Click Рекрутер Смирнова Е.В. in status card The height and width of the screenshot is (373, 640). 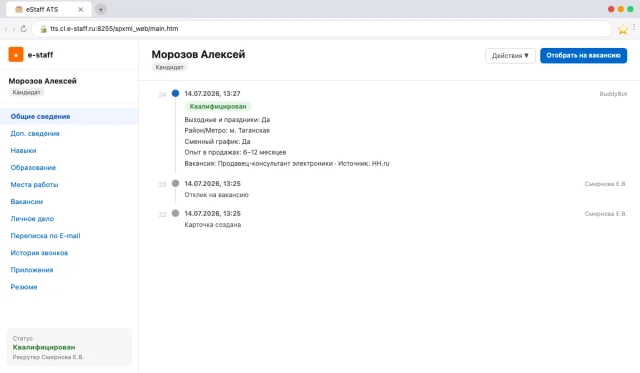tap(48, 357)
